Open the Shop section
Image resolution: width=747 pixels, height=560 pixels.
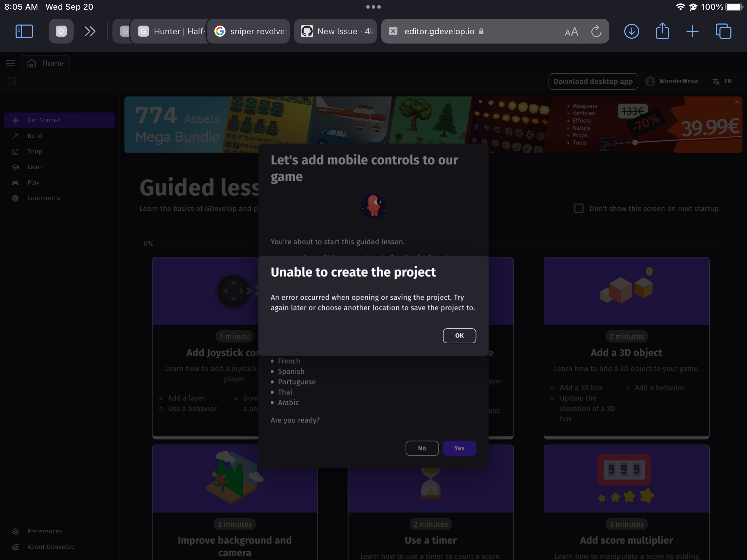[35, 151]
